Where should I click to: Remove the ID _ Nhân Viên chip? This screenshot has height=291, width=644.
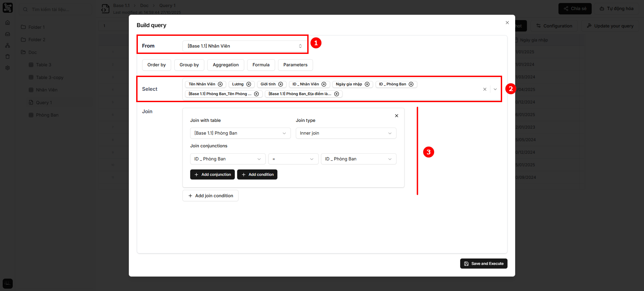point(324,84)
